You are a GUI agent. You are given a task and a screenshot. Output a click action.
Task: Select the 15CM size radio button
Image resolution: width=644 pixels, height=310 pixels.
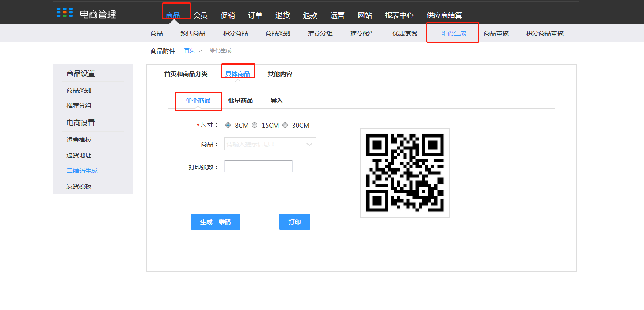click(255, 125)
